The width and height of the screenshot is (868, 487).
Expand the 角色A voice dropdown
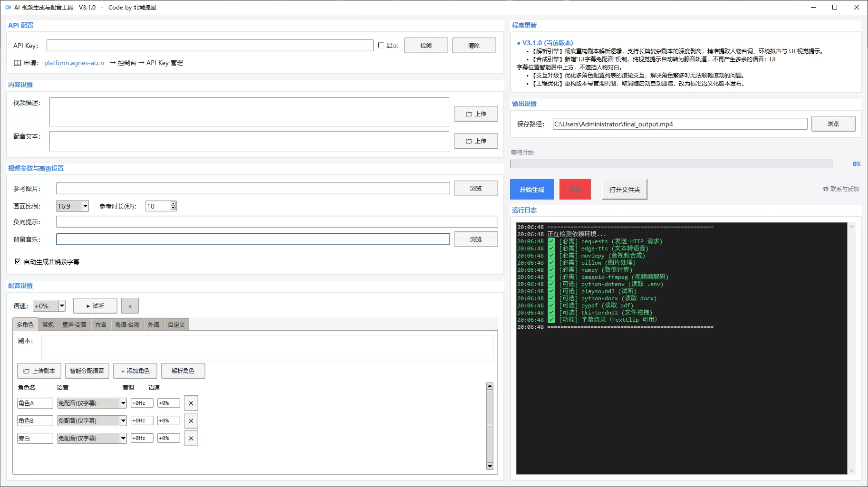pyautogui.click(x=123, y=403)
